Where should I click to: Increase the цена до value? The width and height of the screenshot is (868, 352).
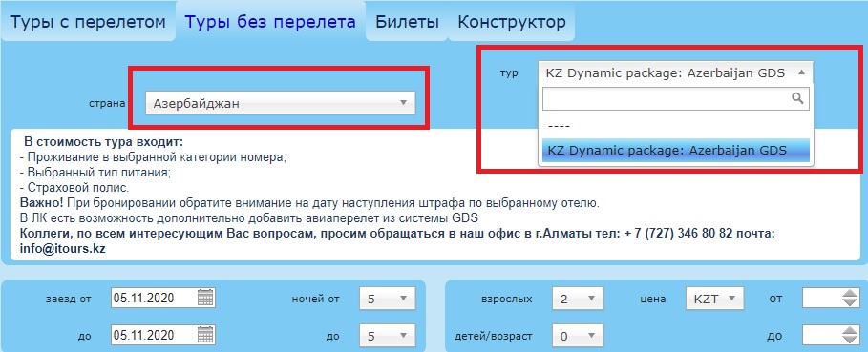coord(850,330)
